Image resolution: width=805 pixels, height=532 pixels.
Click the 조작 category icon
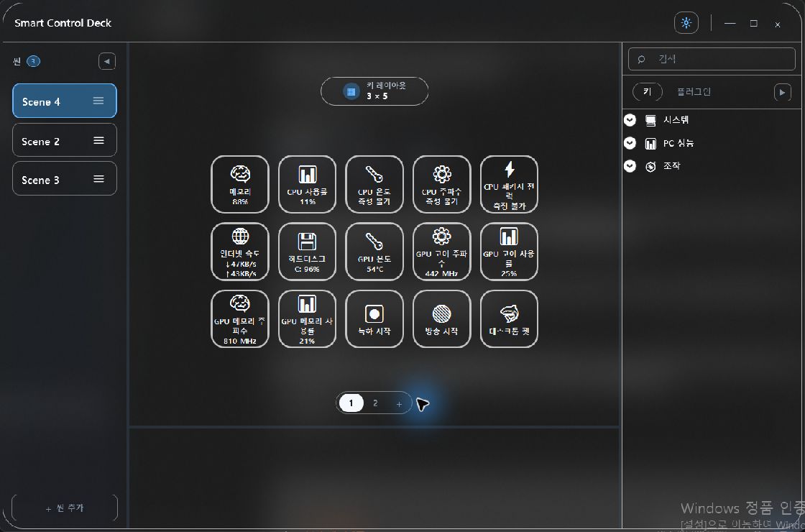click(x=650, y=166)
